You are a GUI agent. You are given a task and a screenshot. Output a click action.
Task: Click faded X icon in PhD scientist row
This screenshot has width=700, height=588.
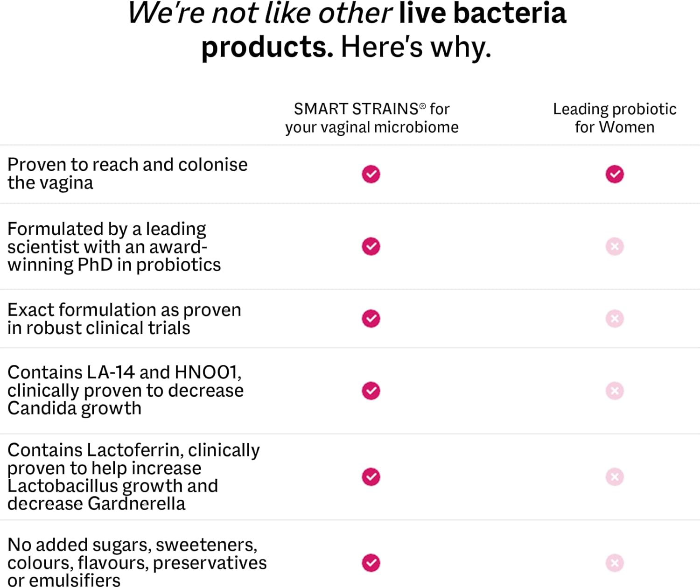pos(615,246)
